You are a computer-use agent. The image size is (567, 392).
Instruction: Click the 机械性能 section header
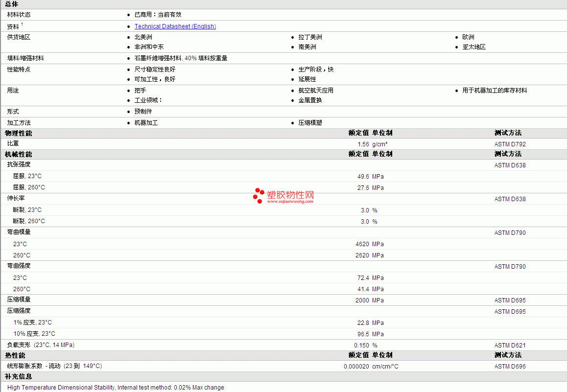(19, 154)
